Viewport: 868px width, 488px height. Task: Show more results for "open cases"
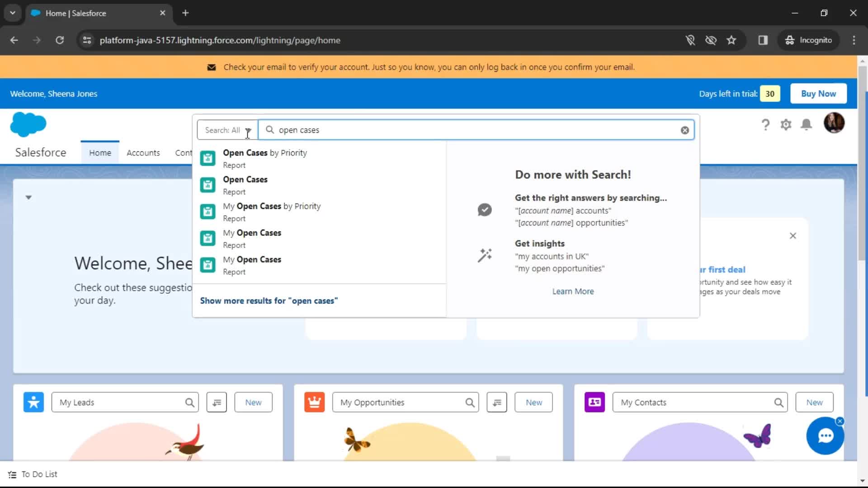click(x=269, y=301)
